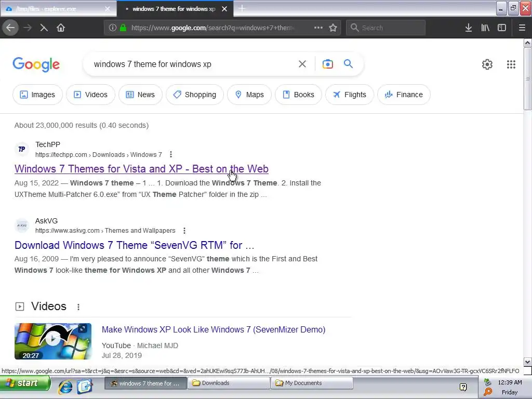Viewport: 532px width, 399px height.
Task: Click the 12:39 AM taskbar clock
Action: coord(510,382)
